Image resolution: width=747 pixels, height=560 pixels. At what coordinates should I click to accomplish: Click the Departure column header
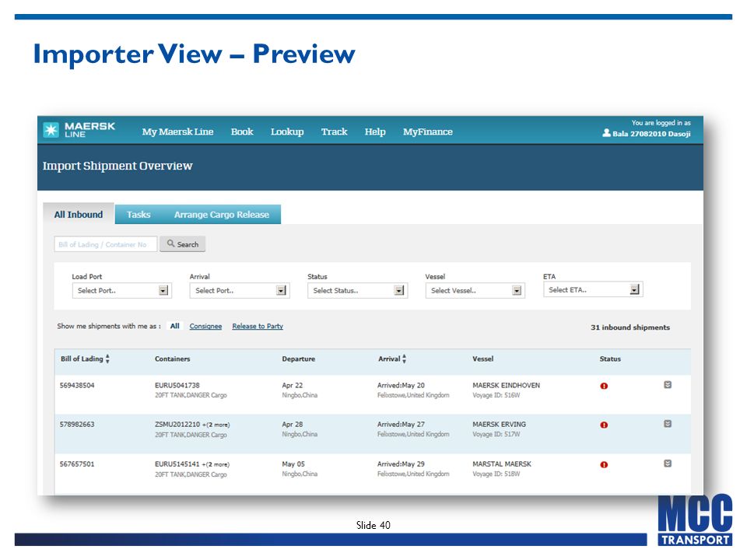click(x=299, y=359)
